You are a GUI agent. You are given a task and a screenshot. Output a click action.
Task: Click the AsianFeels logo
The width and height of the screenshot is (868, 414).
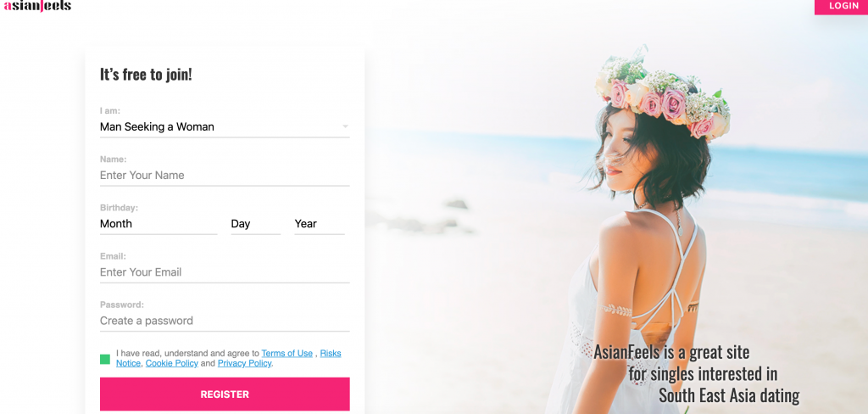coord(37,6)
